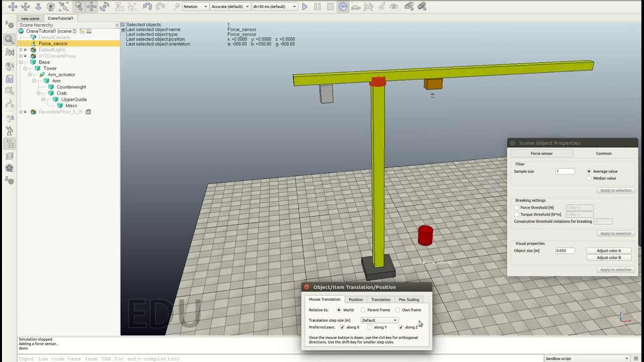Open the 'Accurate (default)' dropdown

230,7
